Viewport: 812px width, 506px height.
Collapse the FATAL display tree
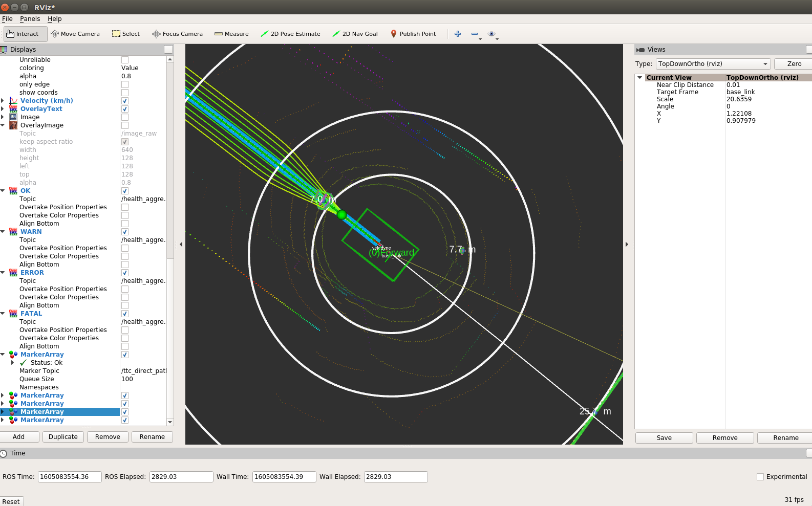coord(3,314)
